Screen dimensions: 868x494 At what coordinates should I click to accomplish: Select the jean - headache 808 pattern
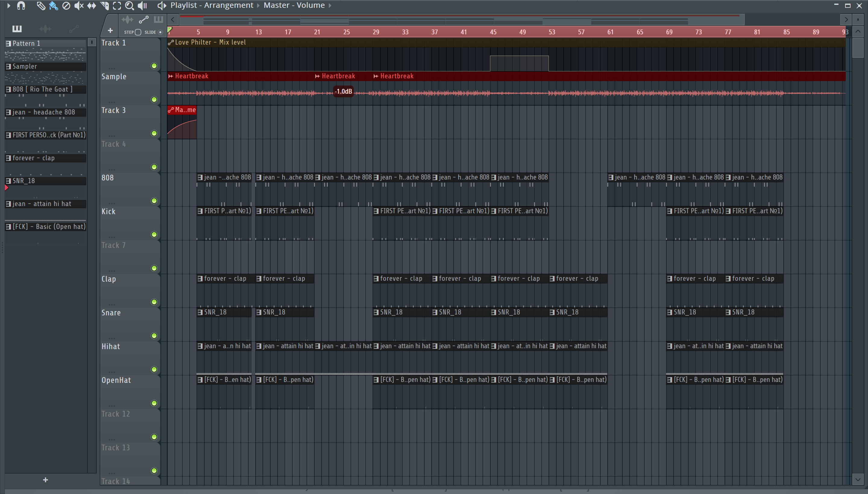tap(46, 112)
